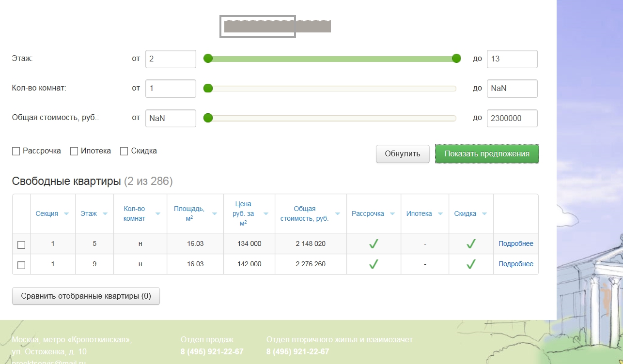The image size is (623, 364).
Task: Click the Площадь column sort arrow
Action: 215,214
